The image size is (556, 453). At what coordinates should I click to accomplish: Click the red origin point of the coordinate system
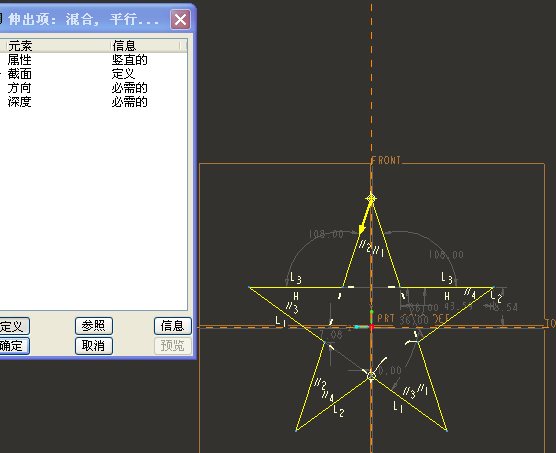pos(372,327)
